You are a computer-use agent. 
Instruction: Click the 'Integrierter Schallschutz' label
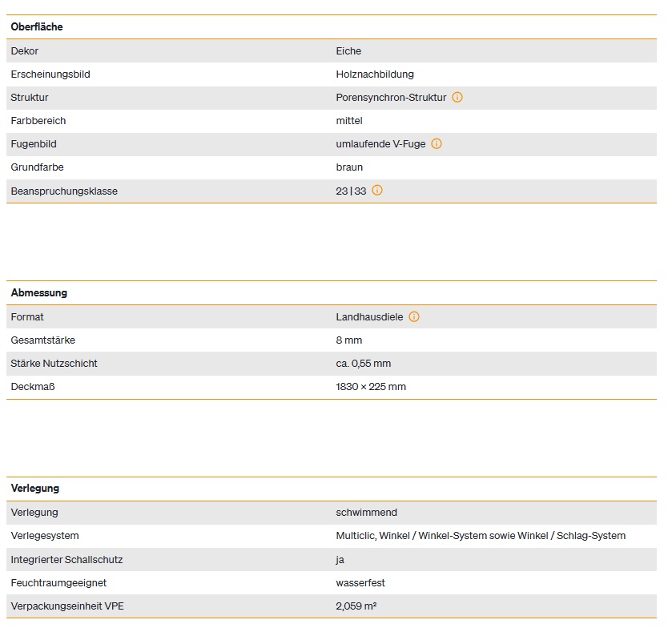pos(66,560)
